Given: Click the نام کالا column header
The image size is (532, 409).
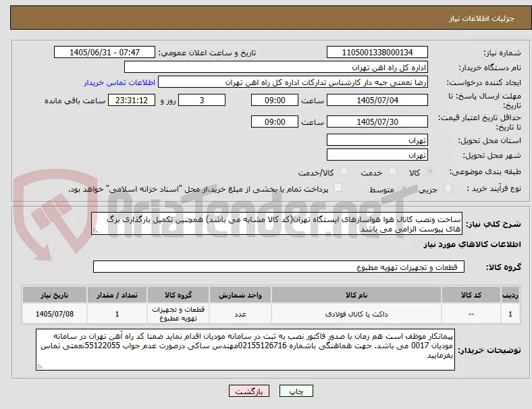Looking at the screenshot, I should (x=356, y=295).
